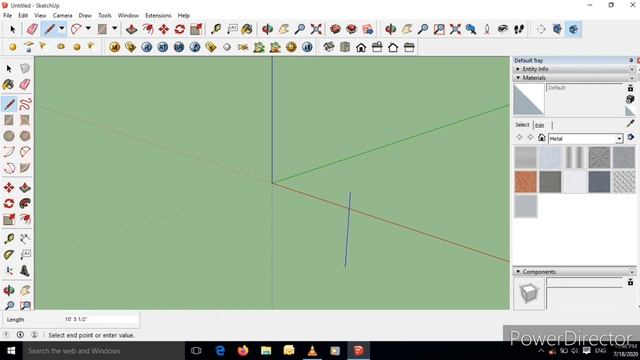This screenshot has height=360, width=640.
Task: Open the Line tool dropdown arrow
Action: click(x=62, y=29)
